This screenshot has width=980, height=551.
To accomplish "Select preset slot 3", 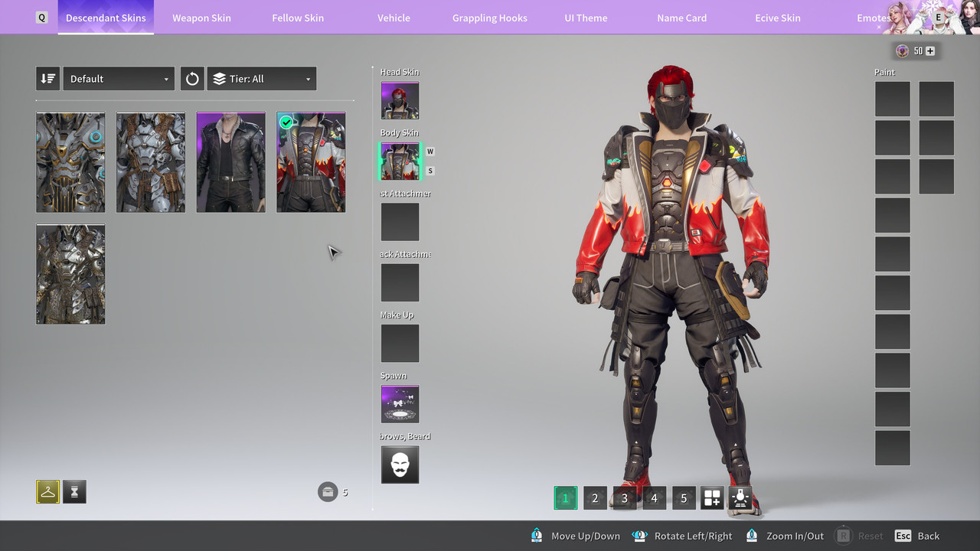I will [x=625, y=498].
